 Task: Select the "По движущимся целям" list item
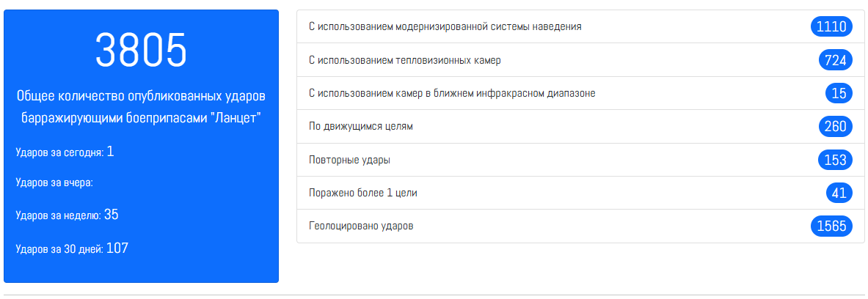point(362,126)
